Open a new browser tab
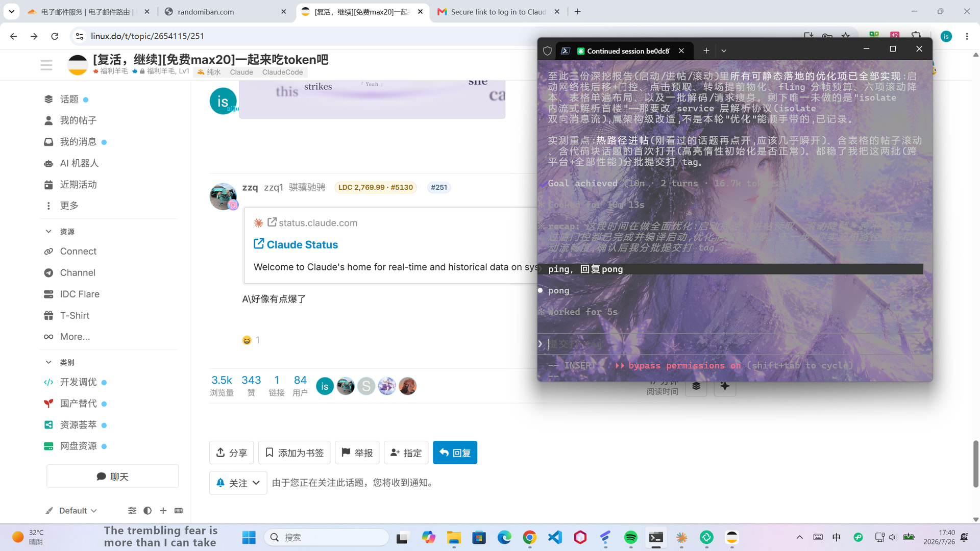 pos(578,12)
